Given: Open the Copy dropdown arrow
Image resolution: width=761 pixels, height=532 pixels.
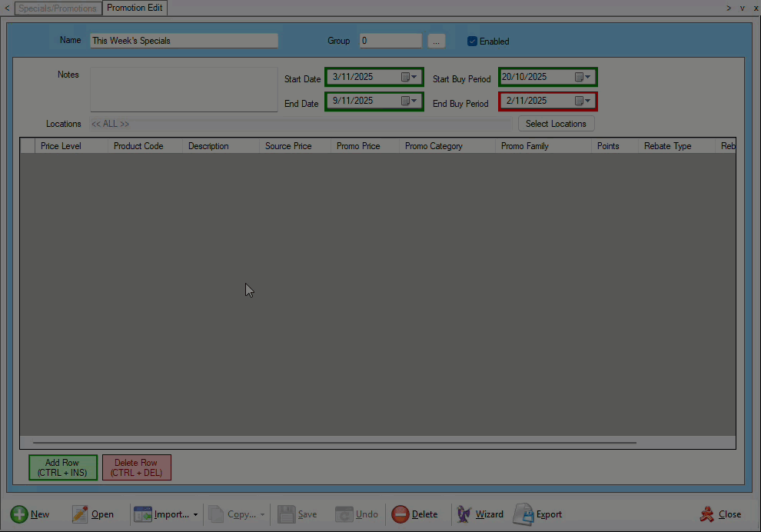Looking at the screenshot, I should [x=262, y=514].
